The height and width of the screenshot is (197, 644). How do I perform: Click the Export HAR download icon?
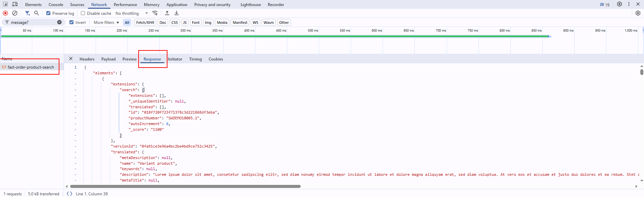[x=177, y=13]
